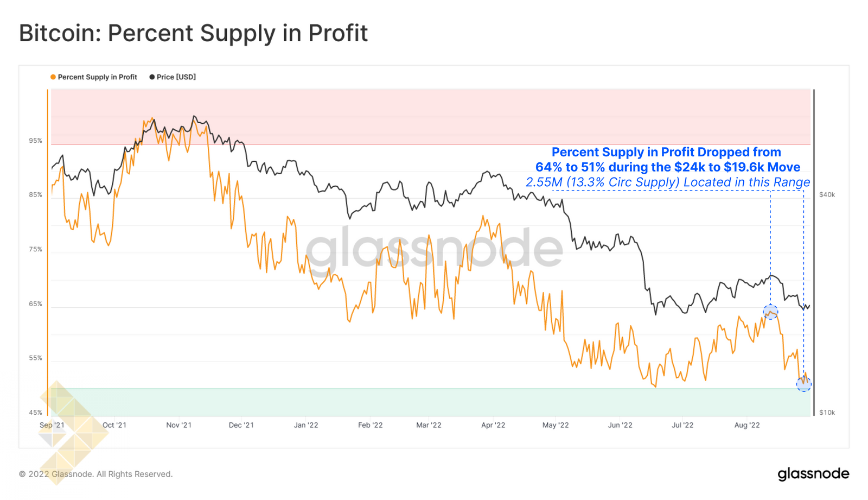Select the blue annotation headline about 64% to 51%
The width and height of the screenshot is (868, 500).
[667, 160]
